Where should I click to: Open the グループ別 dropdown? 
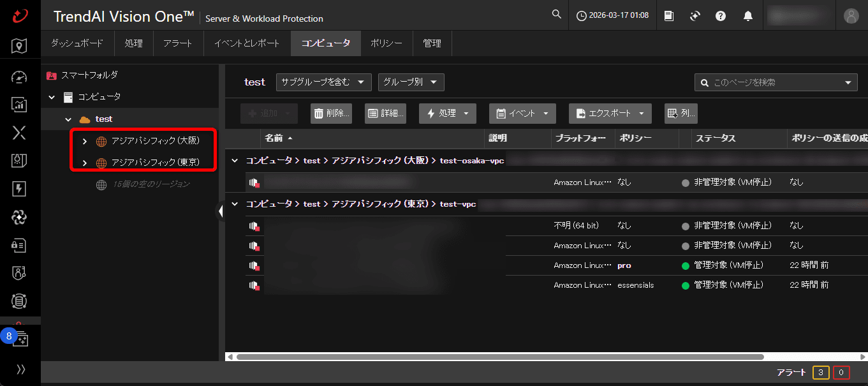pyautogui.click(x=411, y=82)
